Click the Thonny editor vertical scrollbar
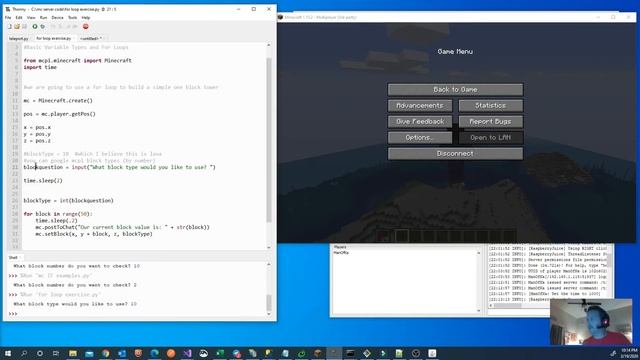The height and width of the screenshot is (360, 640). tap(269, 139)
